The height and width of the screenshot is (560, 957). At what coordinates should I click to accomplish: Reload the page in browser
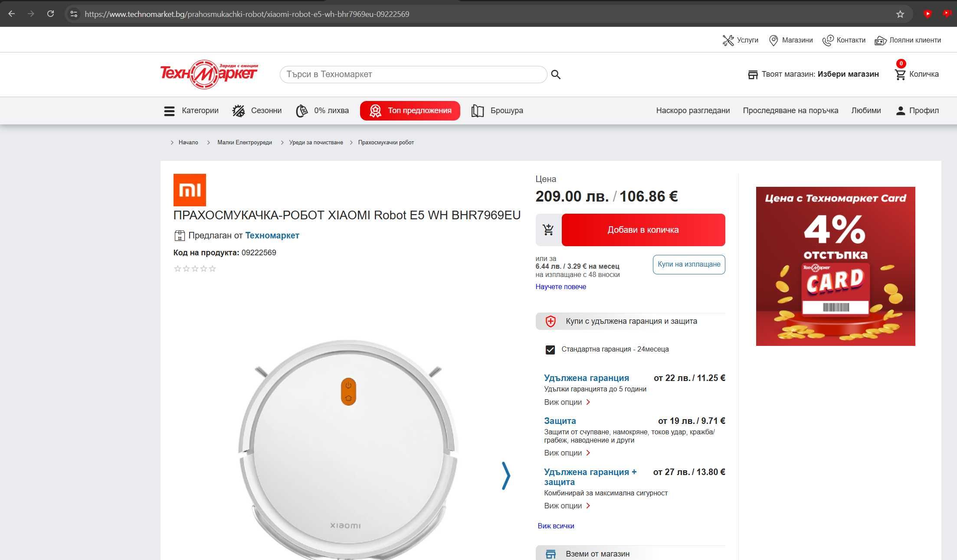click(x=50, y=14)
